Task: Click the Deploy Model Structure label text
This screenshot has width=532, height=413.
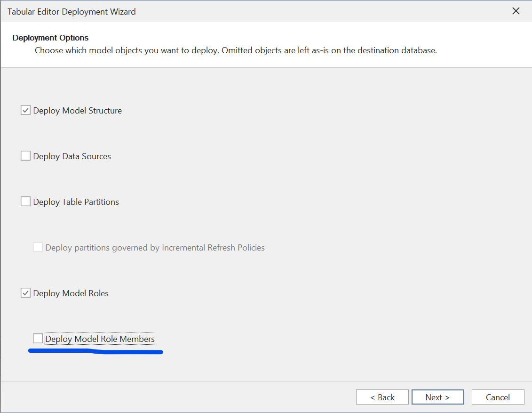Action: pos(78,110)
